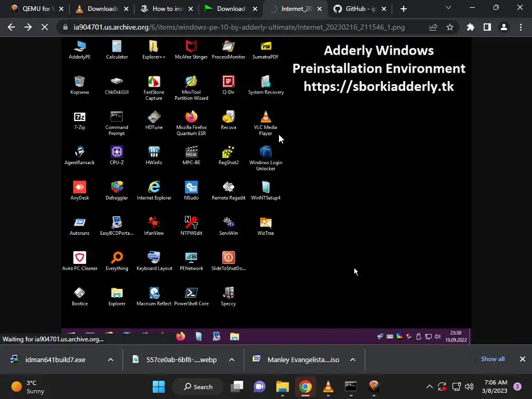This screenshot has height=399, width=532.
Task: Click the Macrium Reflect icon
Action: pos(154,297)
